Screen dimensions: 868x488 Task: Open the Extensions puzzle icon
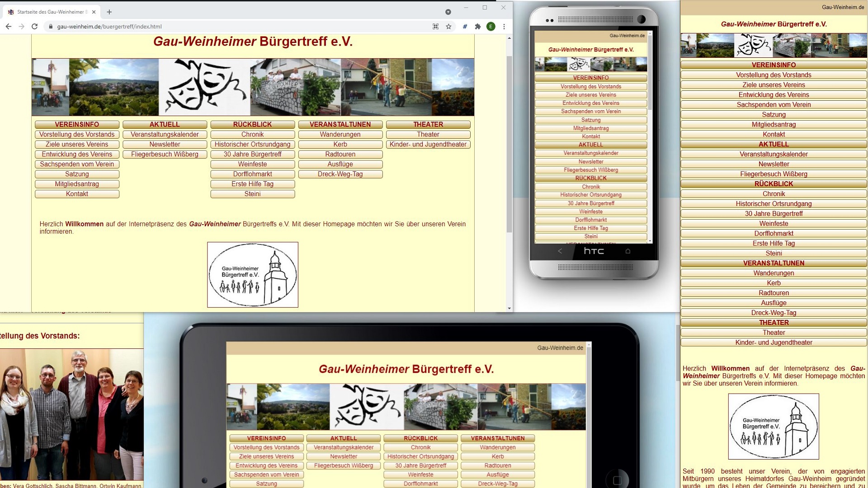pos(478,27)
